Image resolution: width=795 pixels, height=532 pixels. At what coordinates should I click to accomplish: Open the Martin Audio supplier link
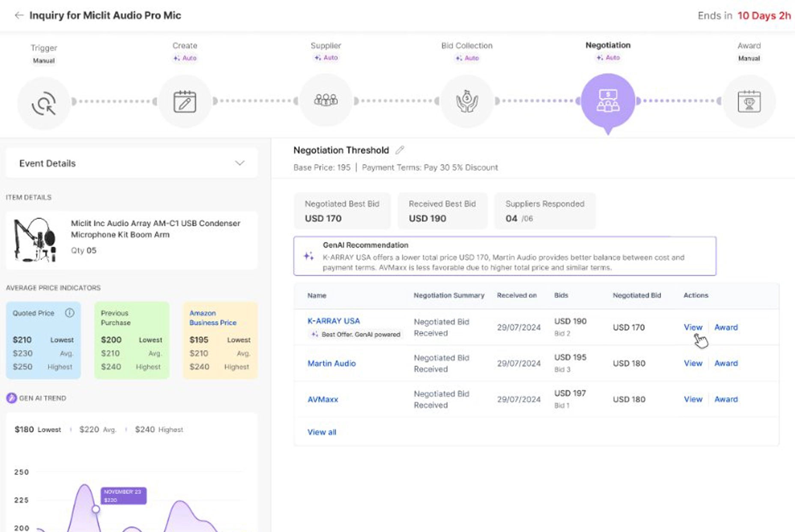pos(332,363)
